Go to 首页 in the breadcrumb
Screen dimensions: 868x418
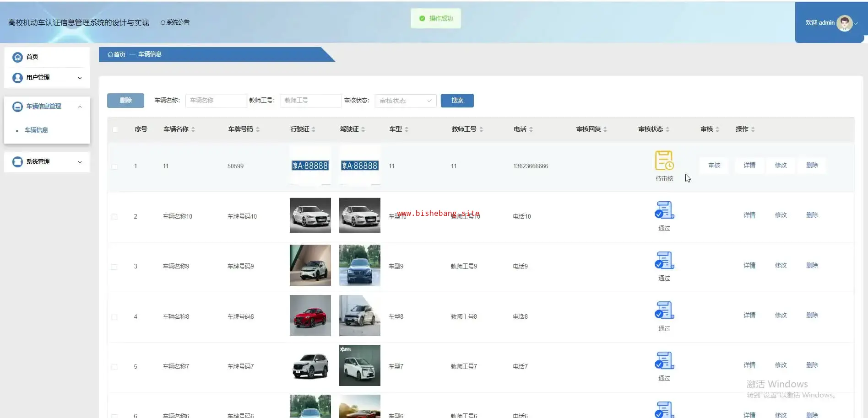point(119,54)
